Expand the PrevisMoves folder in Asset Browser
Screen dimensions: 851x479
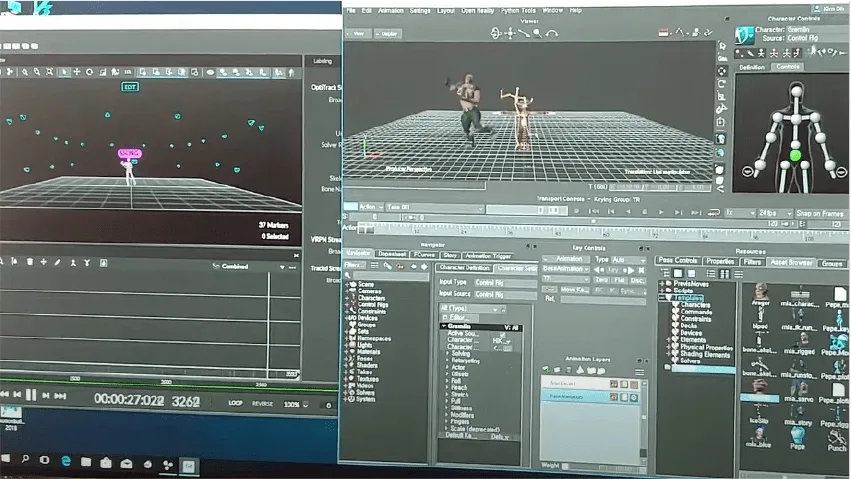pyautogui.click(x=662, y=283)
